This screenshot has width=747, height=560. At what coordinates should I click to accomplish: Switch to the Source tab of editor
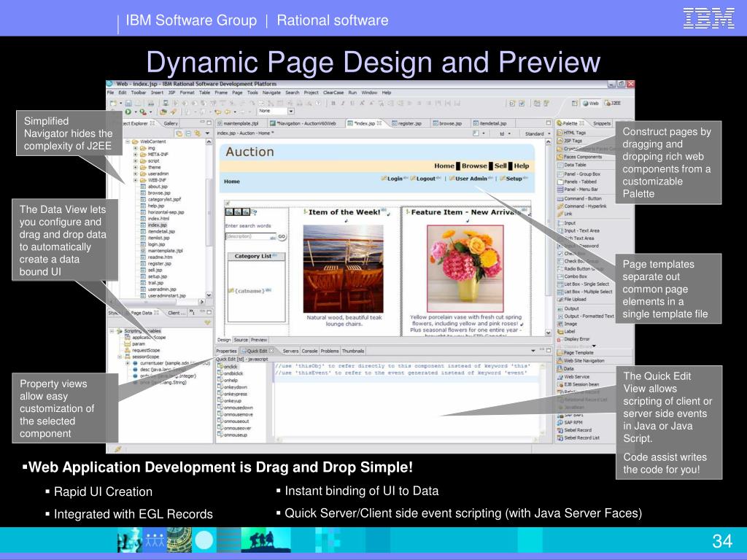(x=241, y=340)
